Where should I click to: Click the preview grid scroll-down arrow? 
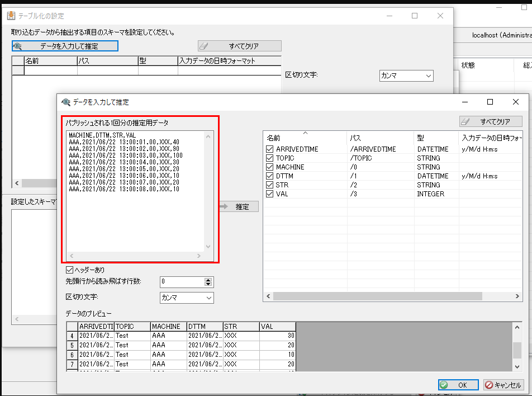517,366
